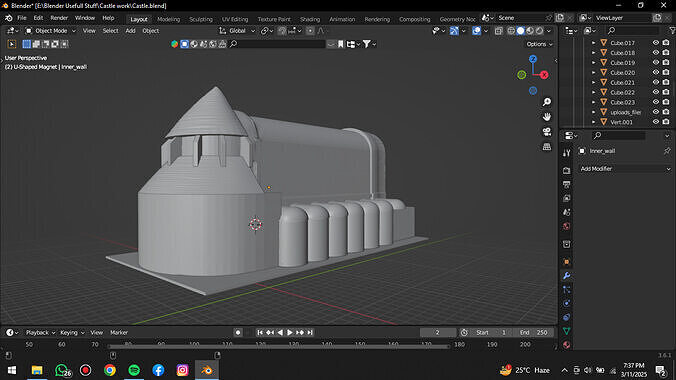Open Spotify from the taskbar
Screen dimensions: 676x380
click(134, 370)
